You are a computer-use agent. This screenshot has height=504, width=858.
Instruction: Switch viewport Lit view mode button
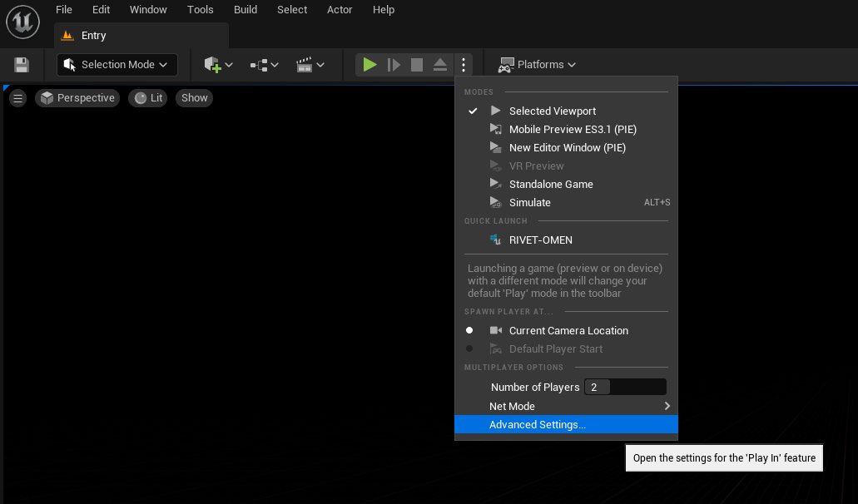(148, 98)
